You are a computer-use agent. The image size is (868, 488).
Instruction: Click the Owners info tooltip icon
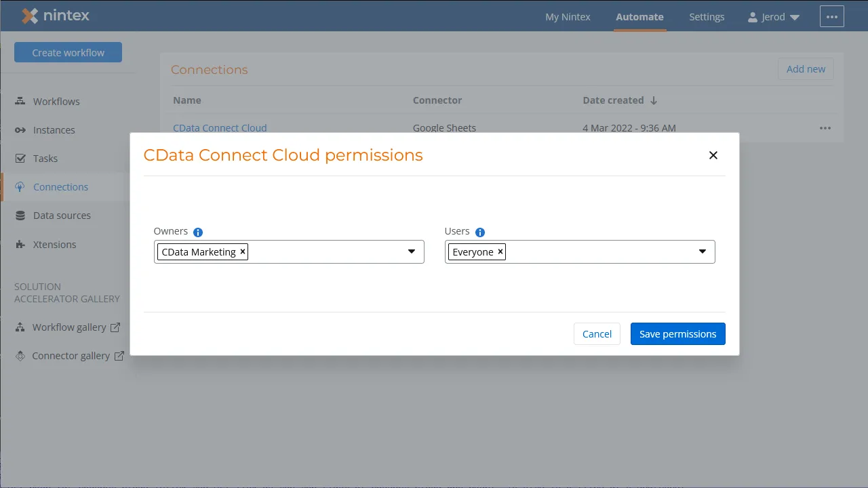(x=197, y=232)
